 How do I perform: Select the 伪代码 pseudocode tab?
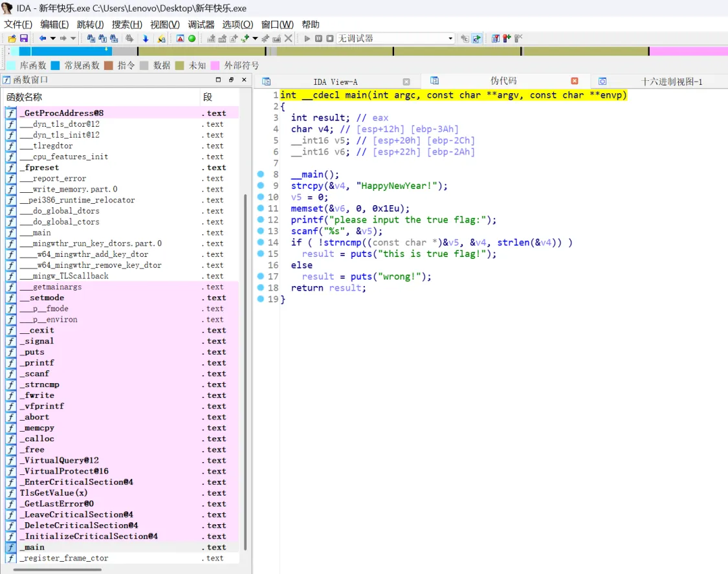503,81
